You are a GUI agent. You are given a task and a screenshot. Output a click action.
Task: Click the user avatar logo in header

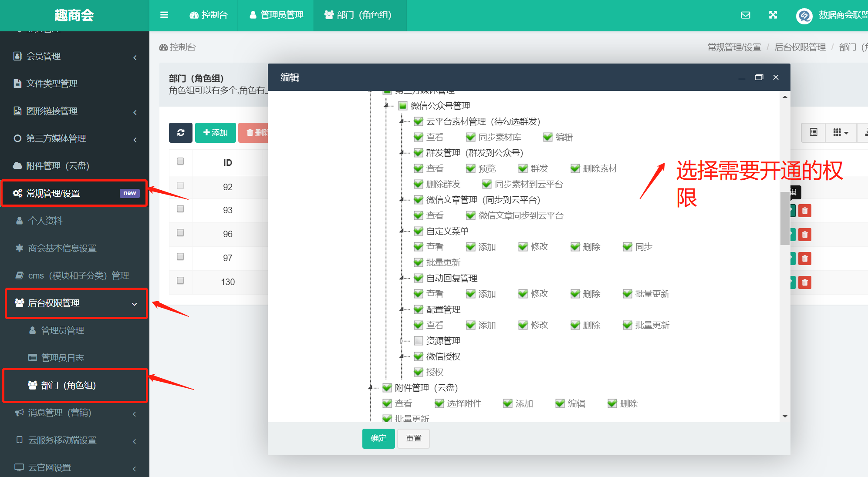804,16
